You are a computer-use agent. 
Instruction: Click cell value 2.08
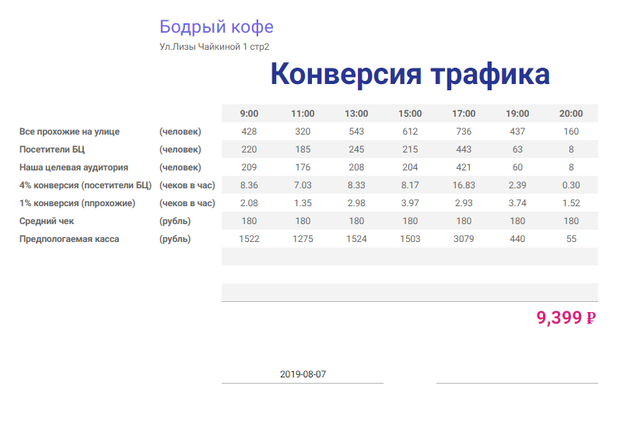click(x=249, y=203)
